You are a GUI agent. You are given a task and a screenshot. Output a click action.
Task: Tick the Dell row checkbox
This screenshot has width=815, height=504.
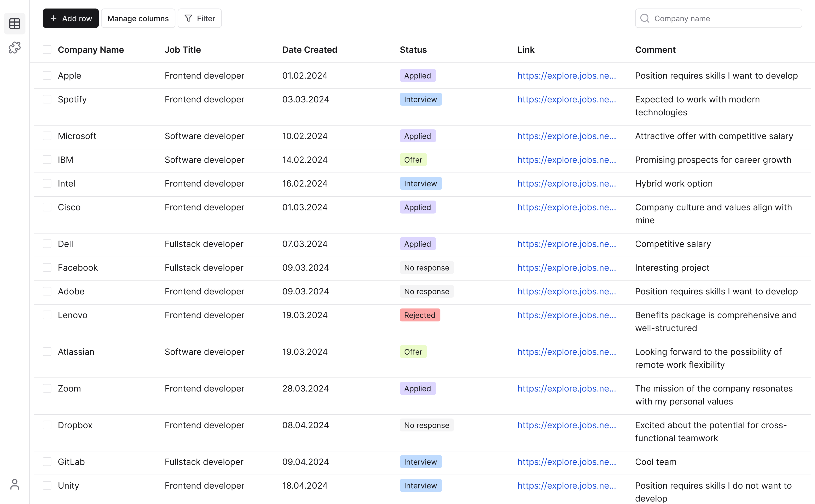[47, 244]
